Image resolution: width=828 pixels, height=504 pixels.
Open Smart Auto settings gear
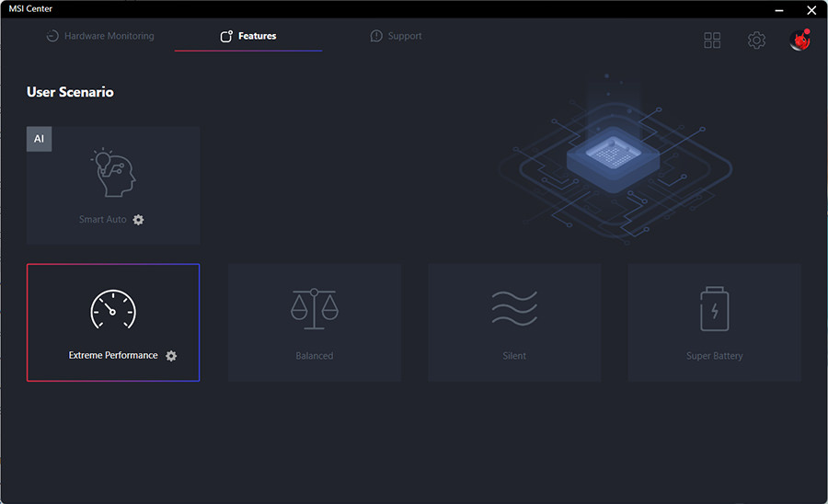pos(138,220)
